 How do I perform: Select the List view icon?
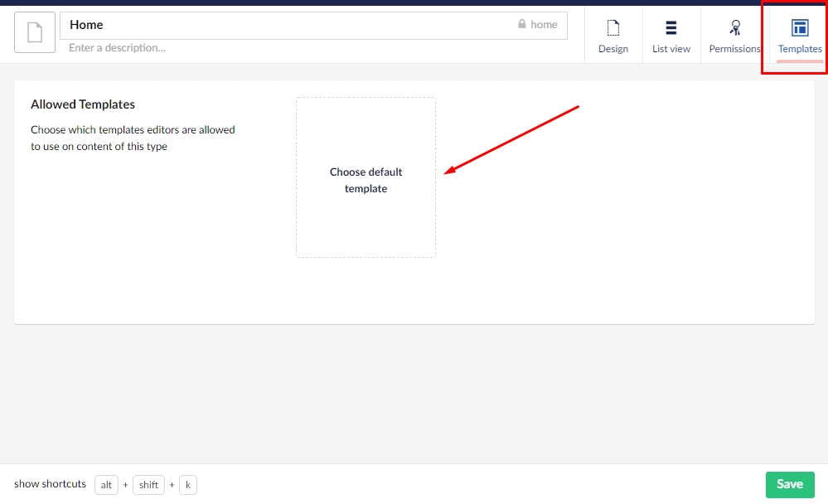pyautogui.click(x=671, y=27)
